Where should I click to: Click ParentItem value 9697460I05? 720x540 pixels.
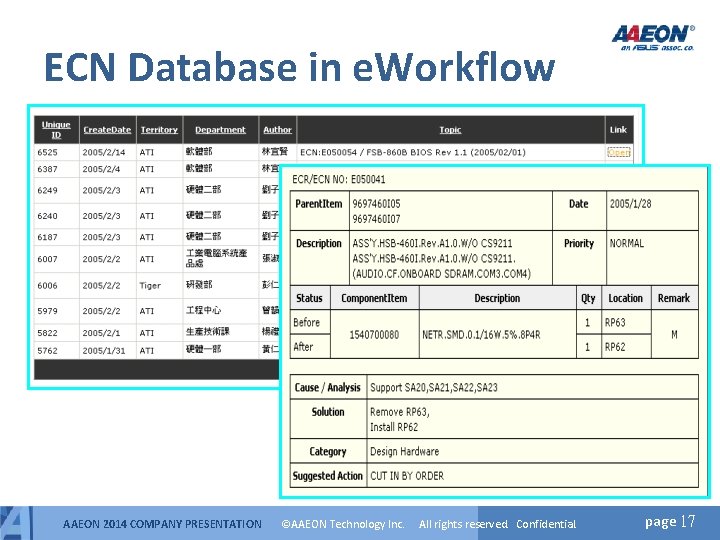pos(377,203)
